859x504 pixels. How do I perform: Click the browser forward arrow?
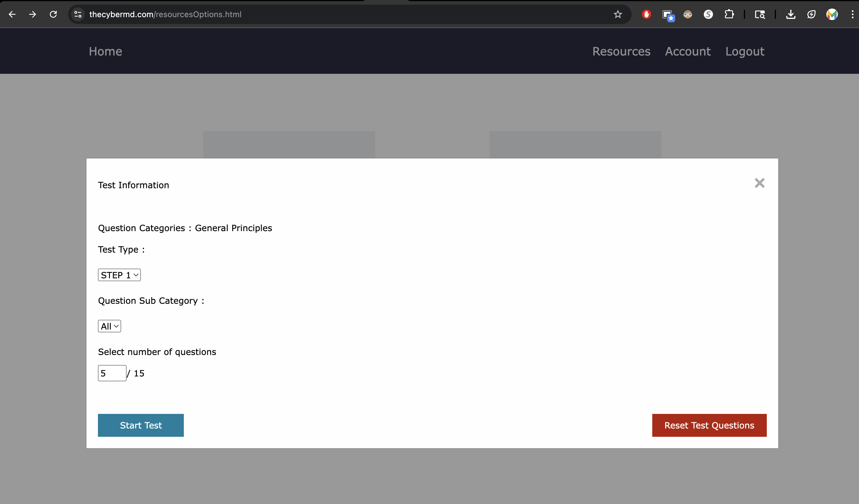[x=33, y=14]
